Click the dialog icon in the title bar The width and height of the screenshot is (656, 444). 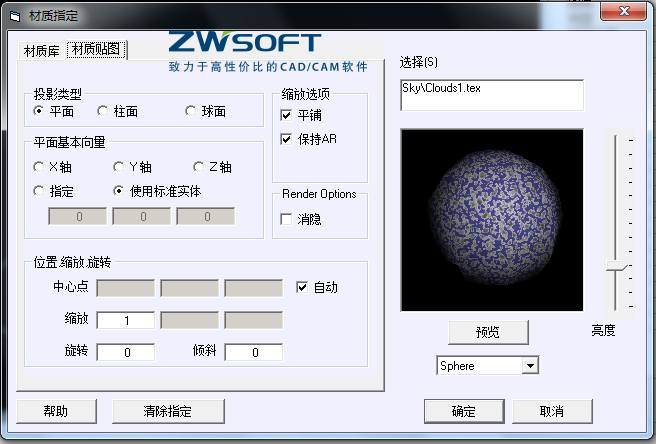(14, 16)
